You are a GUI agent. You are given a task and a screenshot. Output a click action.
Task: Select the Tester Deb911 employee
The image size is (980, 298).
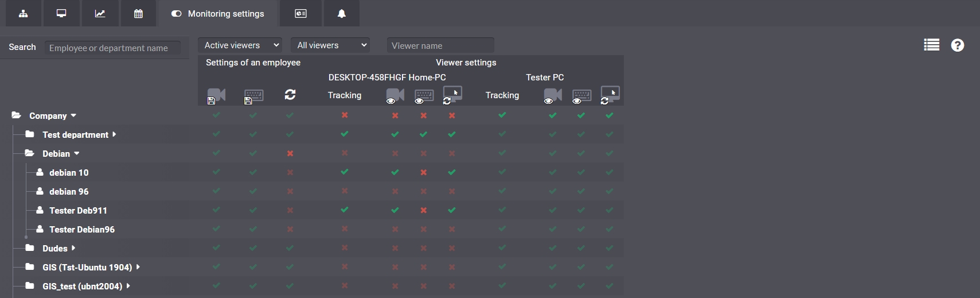(x=78, y=210)
